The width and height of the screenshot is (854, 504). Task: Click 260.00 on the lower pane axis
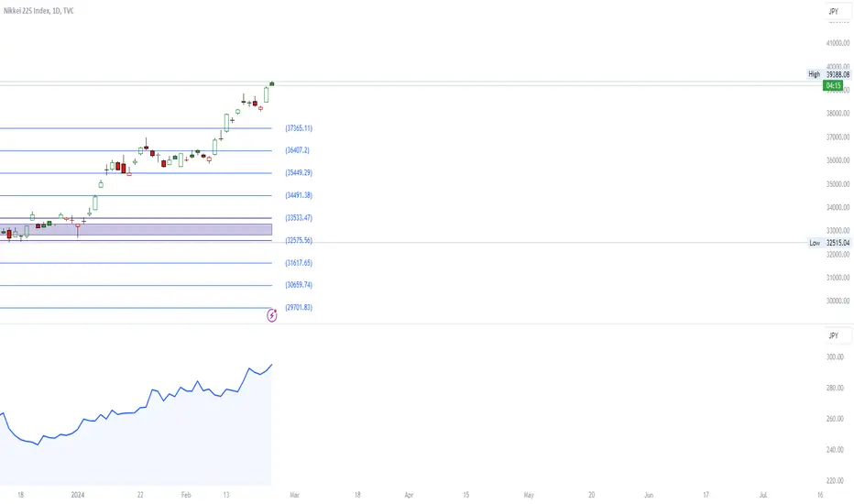pos(835,419)
